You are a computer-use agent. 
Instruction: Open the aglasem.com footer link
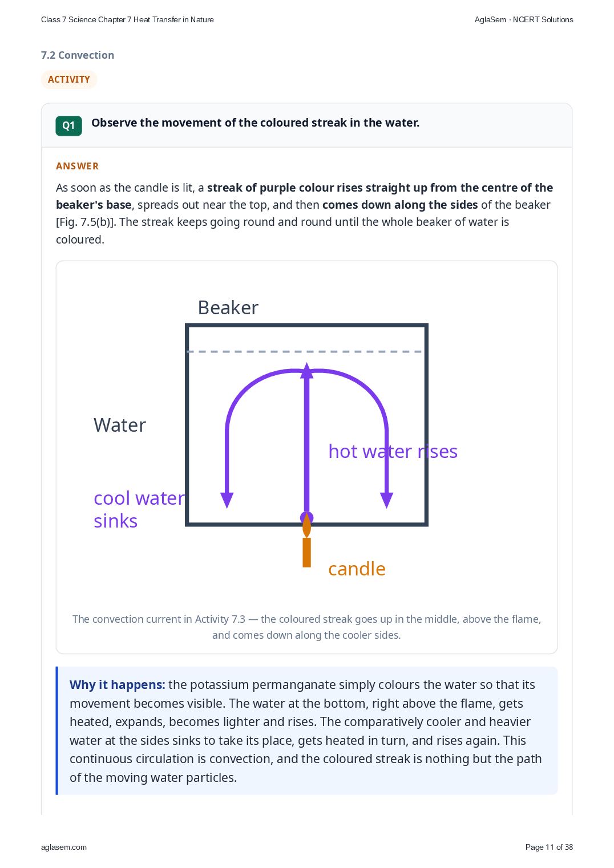click(64, 847)
